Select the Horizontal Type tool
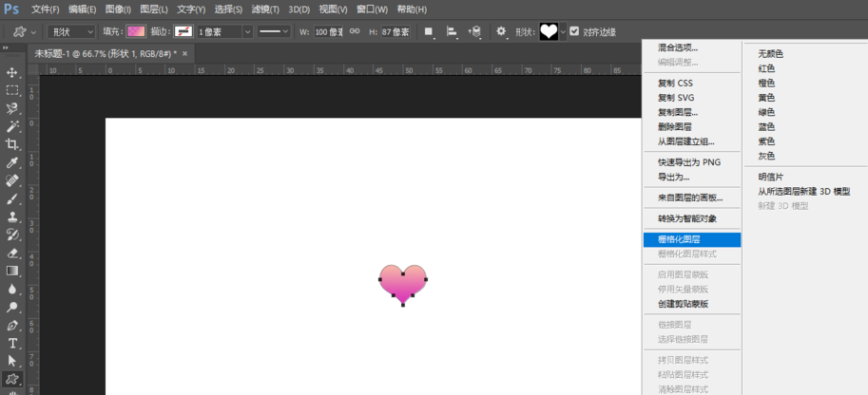 click(x=12, y=343)
